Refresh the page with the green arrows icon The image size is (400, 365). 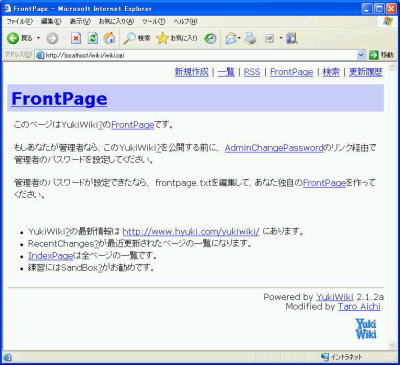92,38
